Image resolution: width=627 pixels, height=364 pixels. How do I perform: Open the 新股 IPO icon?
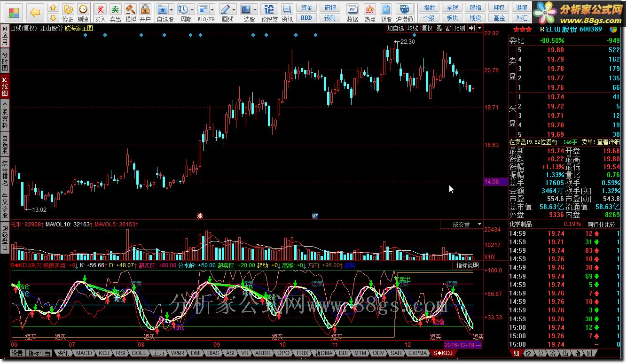point(386,13)
